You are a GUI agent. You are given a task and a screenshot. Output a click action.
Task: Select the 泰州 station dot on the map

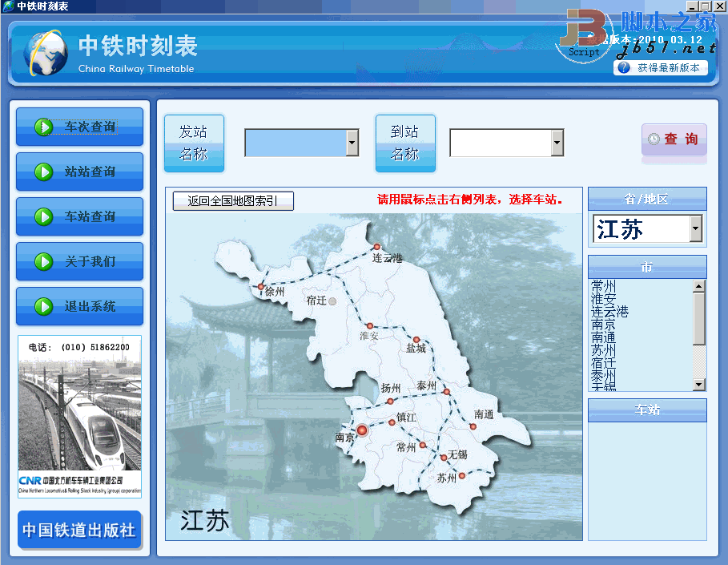point(447,392)
